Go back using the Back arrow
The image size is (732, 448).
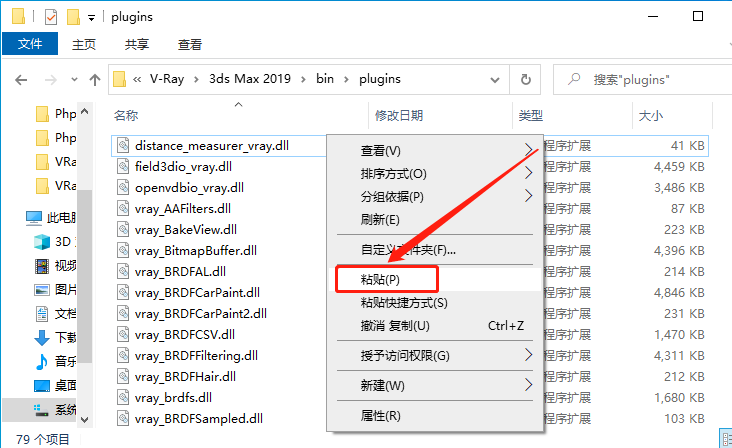tap(21, 80)
